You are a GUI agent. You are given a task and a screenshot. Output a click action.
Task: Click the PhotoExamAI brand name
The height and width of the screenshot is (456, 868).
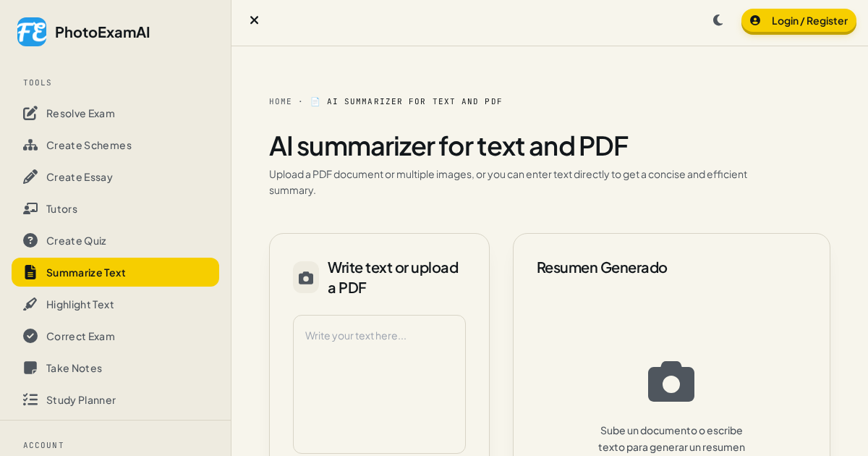point(102,32)
